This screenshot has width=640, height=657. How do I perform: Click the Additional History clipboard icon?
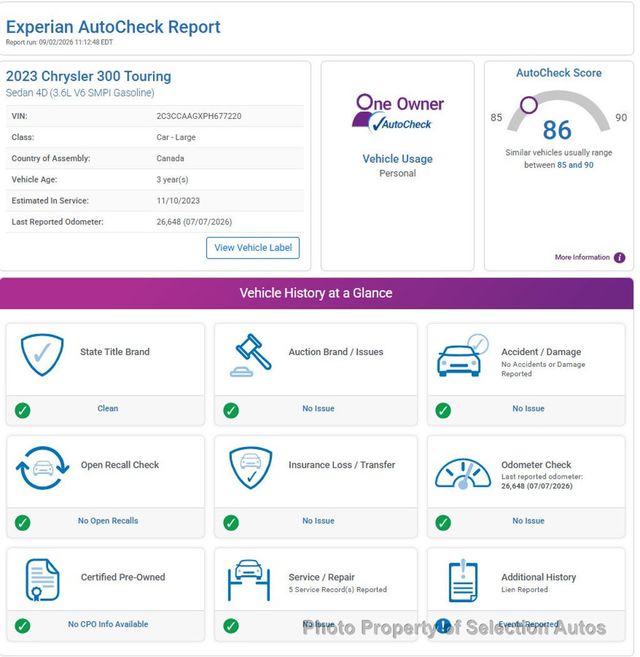tap(463, 580)
